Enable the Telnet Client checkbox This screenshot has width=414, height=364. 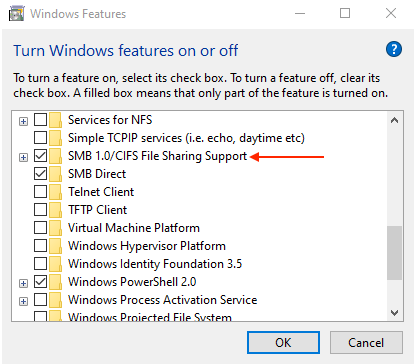[x=40, y=191]
